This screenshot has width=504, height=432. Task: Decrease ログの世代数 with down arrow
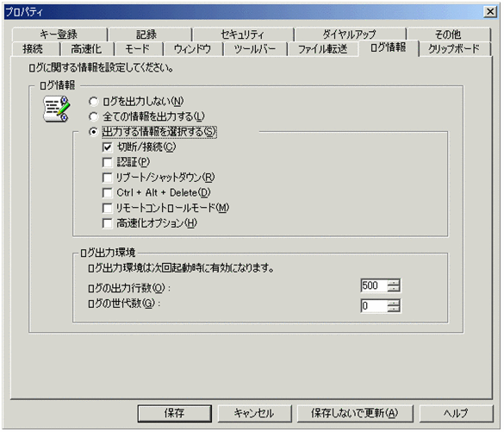click(x=394, y=309)
